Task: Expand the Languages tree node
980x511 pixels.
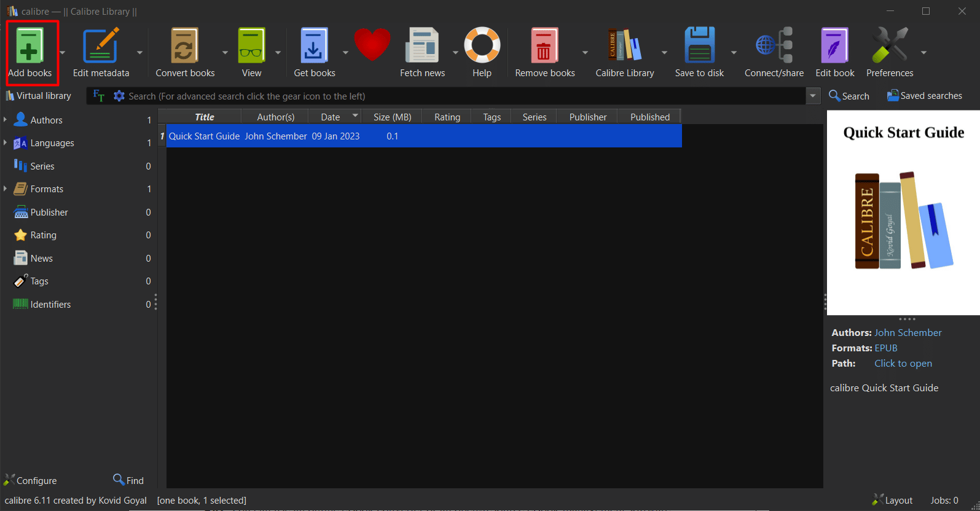Action: (x=5, y=142)
